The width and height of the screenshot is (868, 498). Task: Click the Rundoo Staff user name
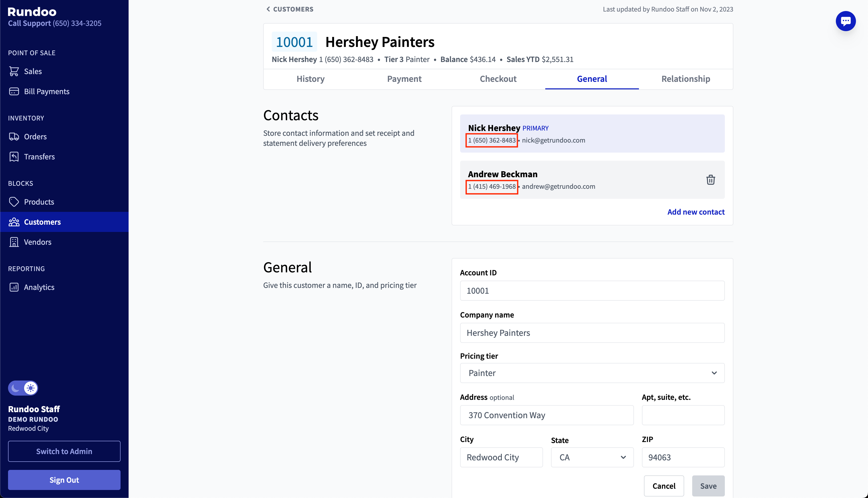pyautogui.click(x=34, y=409)
